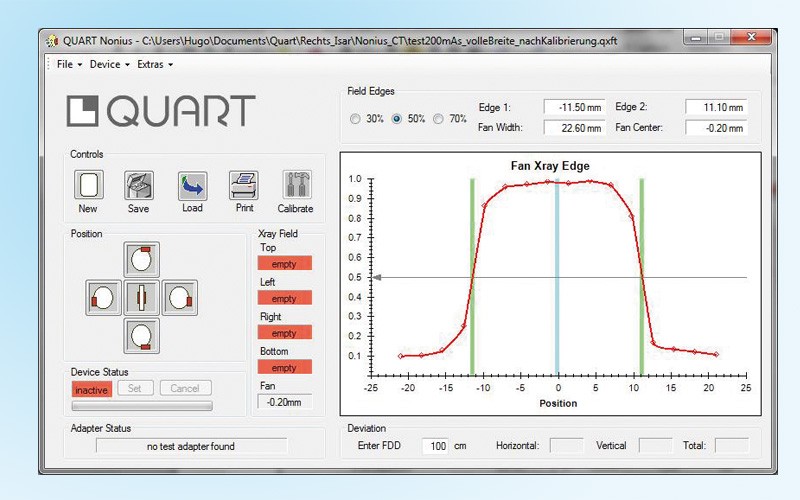Click the Load icon with blue arrow
Viewport: 800px width, 500px height.
coord(192,186)
